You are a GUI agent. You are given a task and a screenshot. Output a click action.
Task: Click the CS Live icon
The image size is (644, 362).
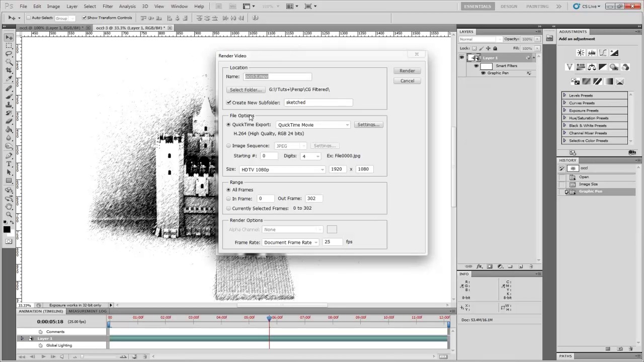pos(576,6)
